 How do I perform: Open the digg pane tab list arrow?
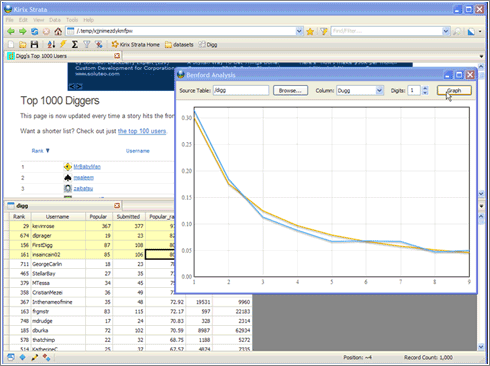click(x=481, y=206)
